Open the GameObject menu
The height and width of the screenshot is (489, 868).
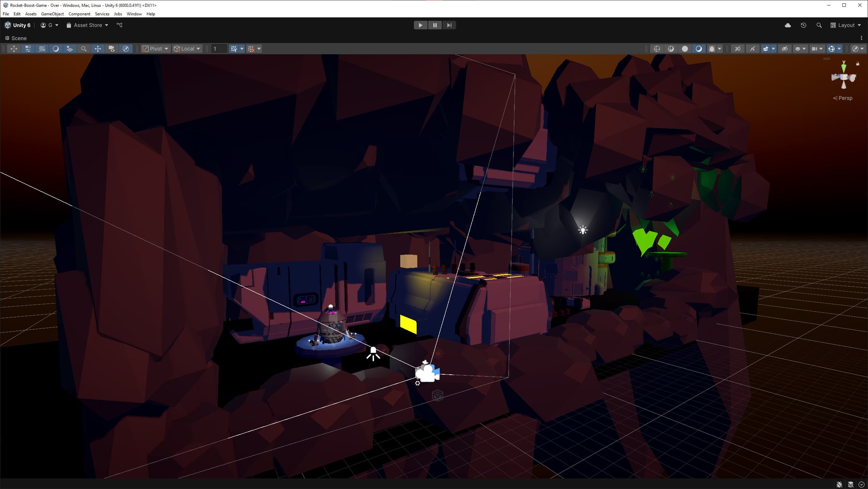coord(53,14)
